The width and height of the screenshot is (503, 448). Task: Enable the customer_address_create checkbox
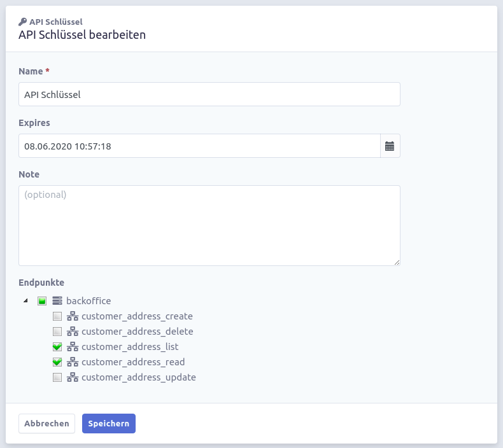[57, 316]
